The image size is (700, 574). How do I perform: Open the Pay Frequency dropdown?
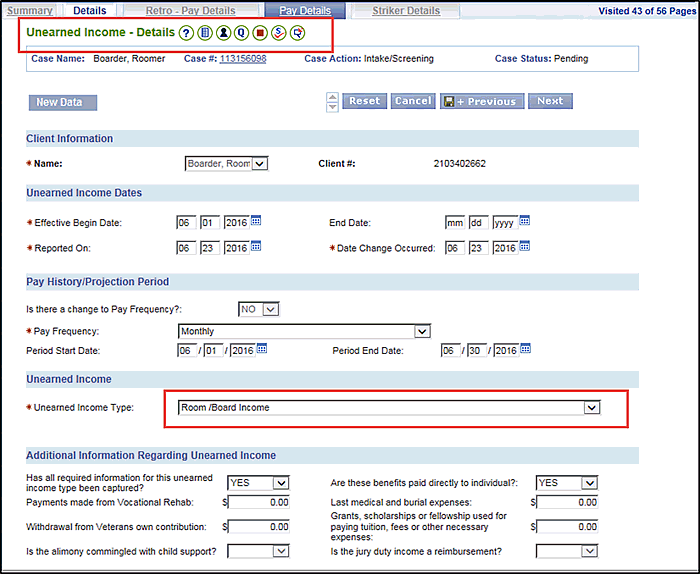(x=421, y=331)
